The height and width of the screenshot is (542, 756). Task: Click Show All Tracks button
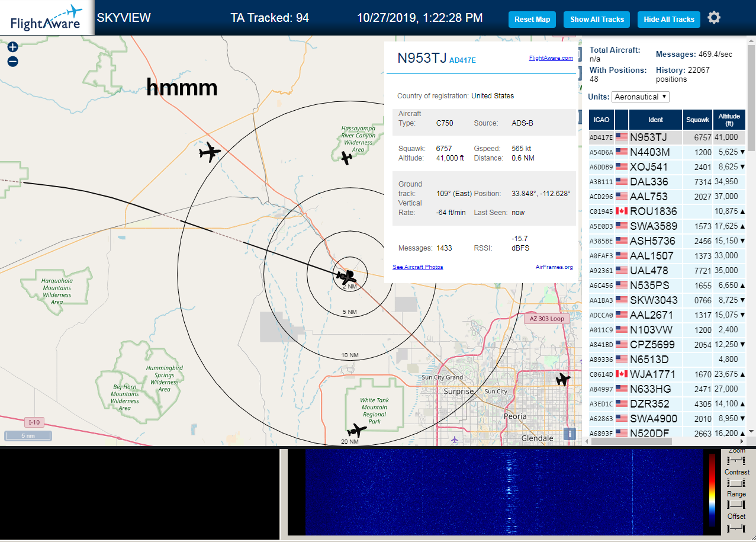coord(597,20)
